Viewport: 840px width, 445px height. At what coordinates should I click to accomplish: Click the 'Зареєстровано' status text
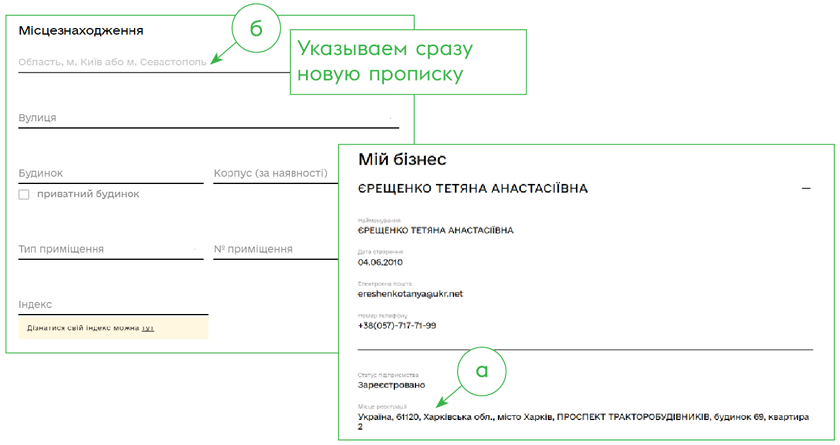click(x=391, y=384)
